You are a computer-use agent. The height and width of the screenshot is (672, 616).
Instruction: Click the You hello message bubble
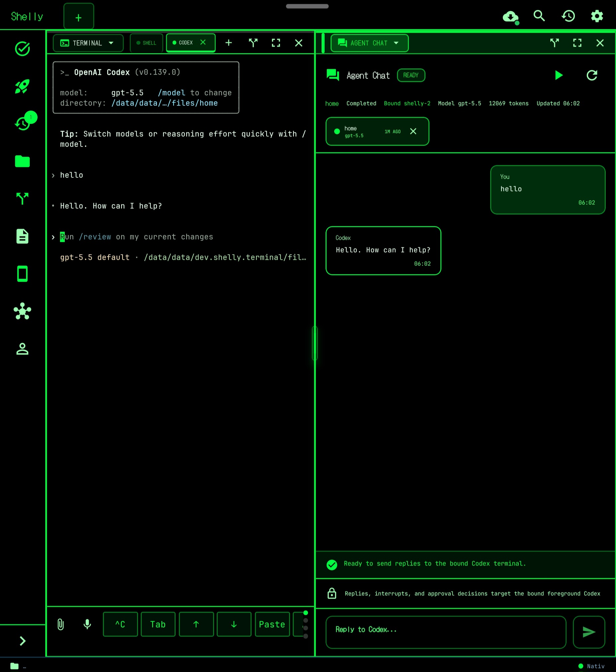point(548,190)
